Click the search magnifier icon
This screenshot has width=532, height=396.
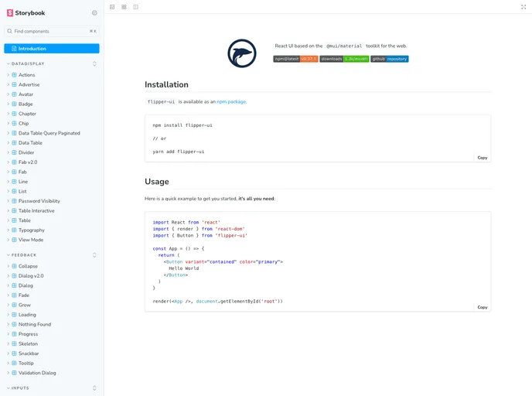pyautogui.click(x=9, y=31)
